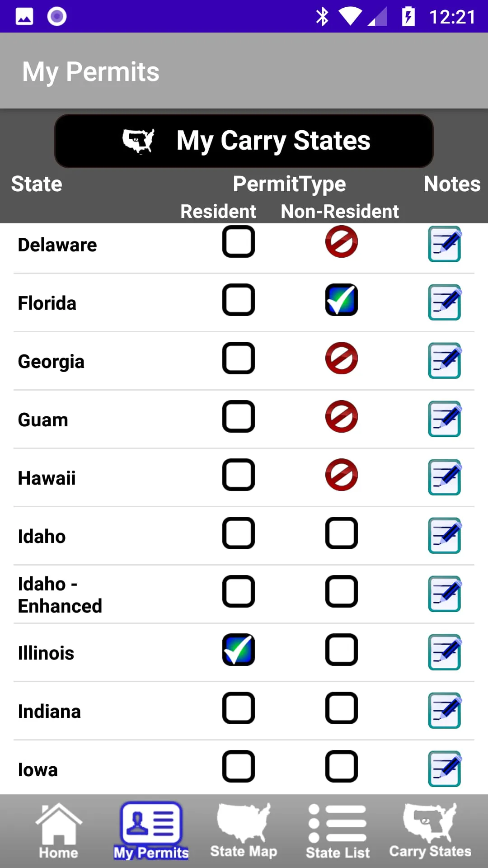Open notes for Idaho - Enhanced
This screenshot has width=488, height=868.
[444, 594]
